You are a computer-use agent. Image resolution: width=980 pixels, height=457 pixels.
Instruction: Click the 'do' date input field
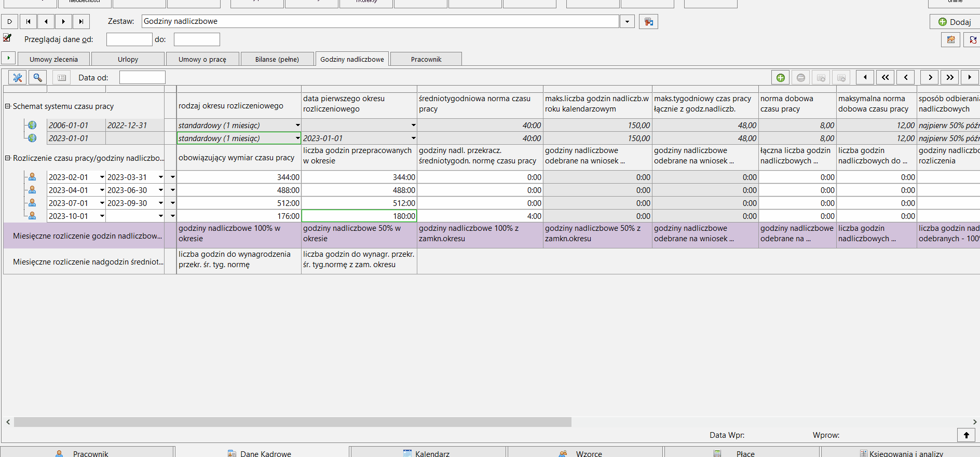pyautogui.click(x=197, y=39)
